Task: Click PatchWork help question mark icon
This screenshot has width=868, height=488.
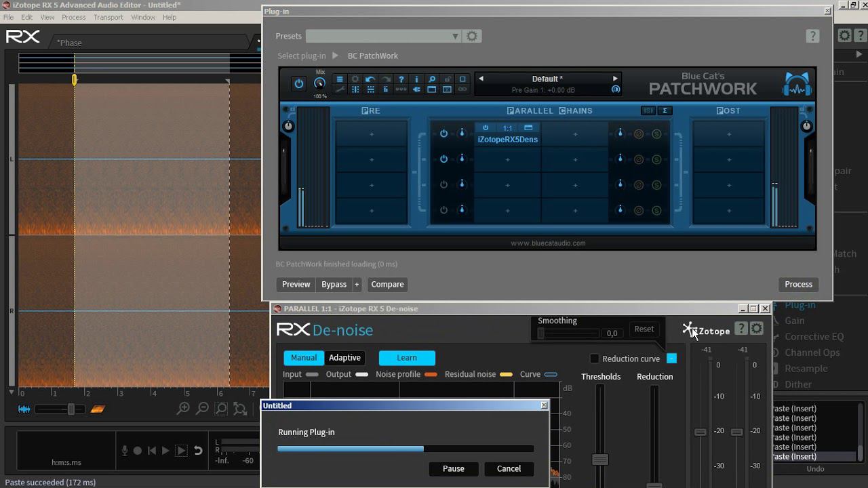Action: click(401, 79)
